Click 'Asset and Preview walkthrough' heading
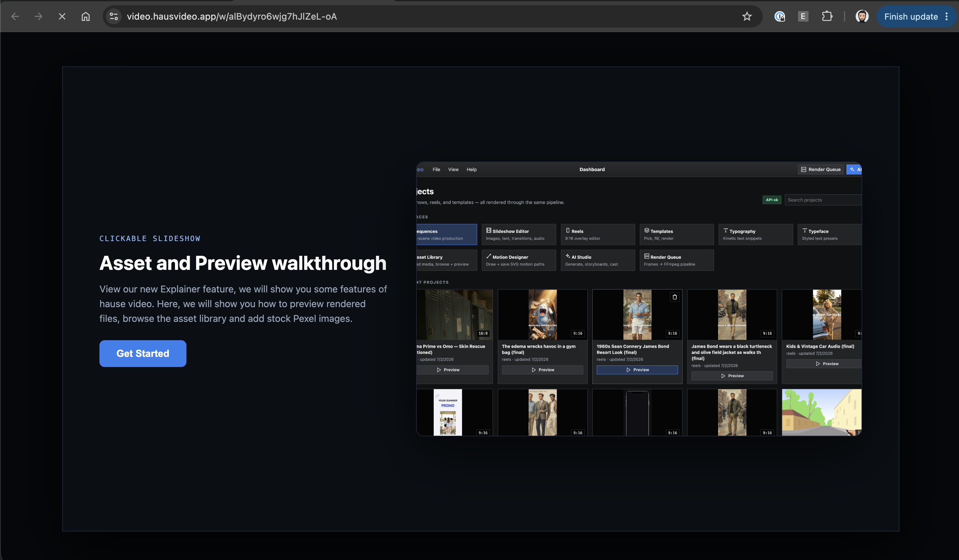Screen dimensions: 959x560 243,263
